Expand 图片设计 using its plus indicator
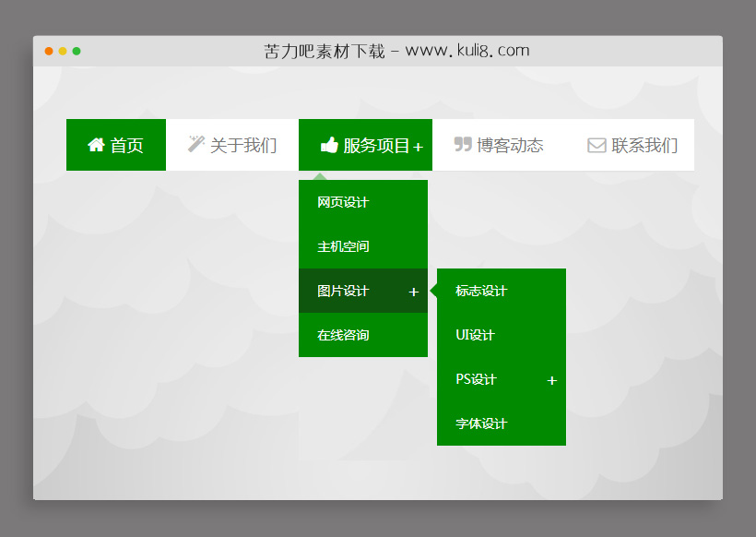756x537 pixels. coord(414,291)
